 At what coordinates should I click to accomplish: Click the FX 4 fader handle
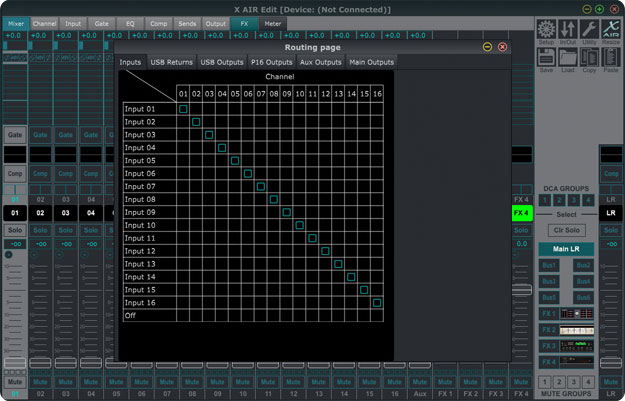click(521, 290)
